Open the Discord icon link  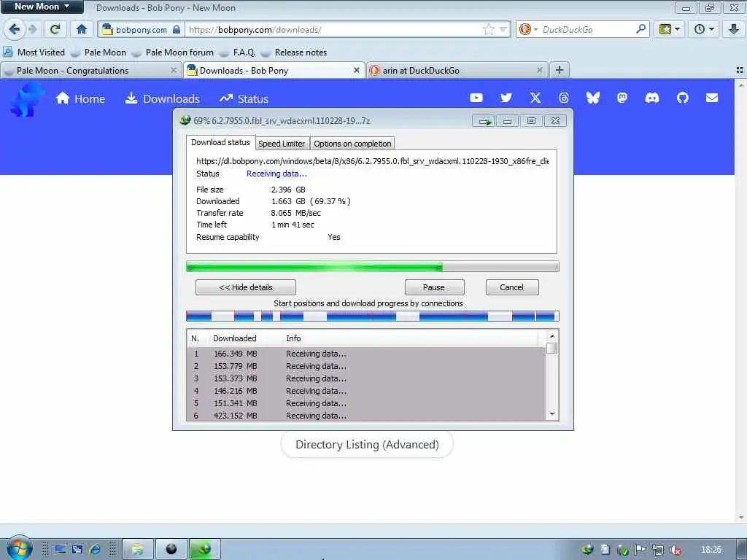tap(651, 98)
